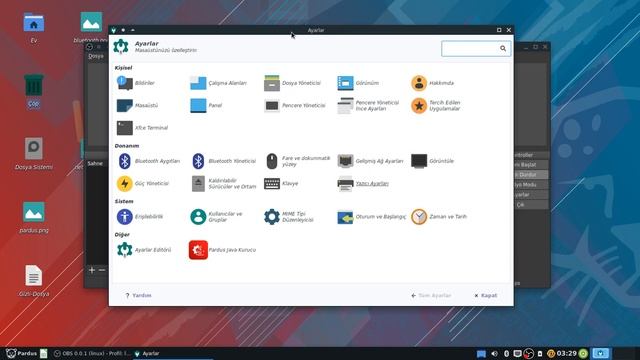Launch Pardus Java Kurucu
Image resolution: width=640 pixels, height=360 pixels.
click(x=222, y=249)
